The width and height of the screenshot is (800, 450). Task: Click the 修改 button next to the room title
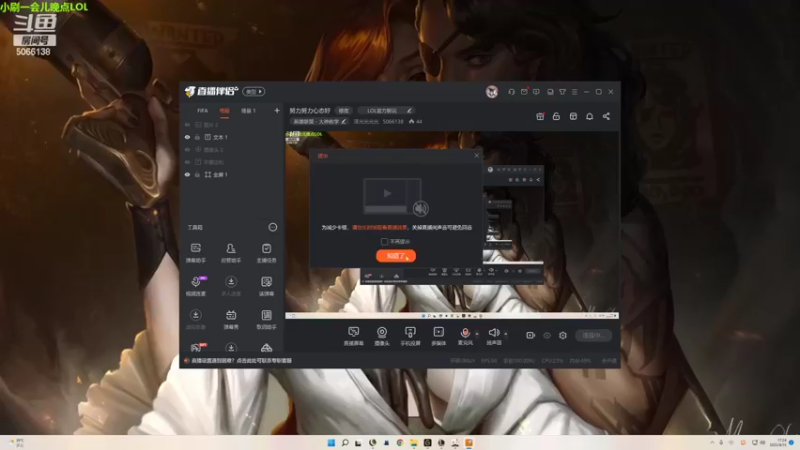344,110
